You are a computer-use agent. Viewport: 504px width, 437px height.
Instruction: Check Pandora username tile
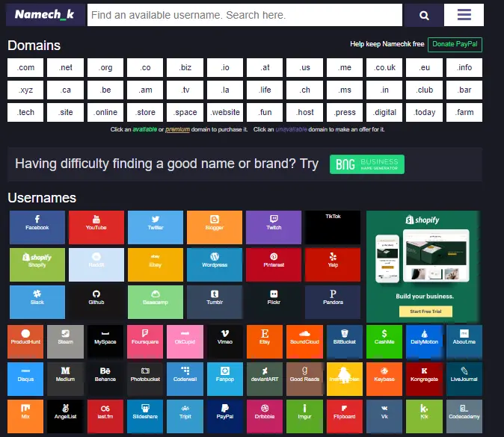point(333,302)
